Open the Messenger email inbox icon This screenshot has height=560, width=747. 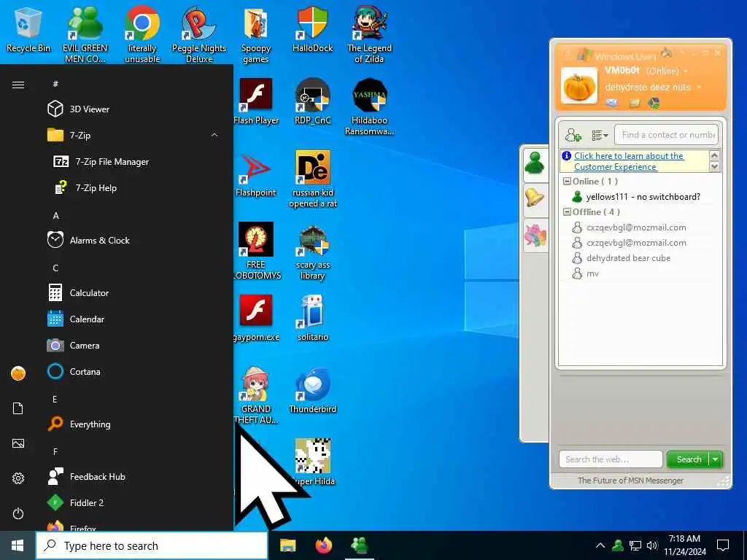coord(612,103)
